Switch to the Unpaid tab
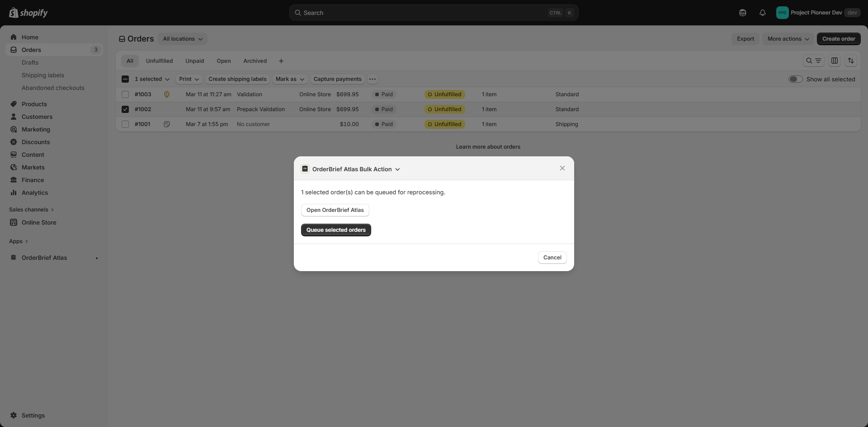 pos(195,61)
